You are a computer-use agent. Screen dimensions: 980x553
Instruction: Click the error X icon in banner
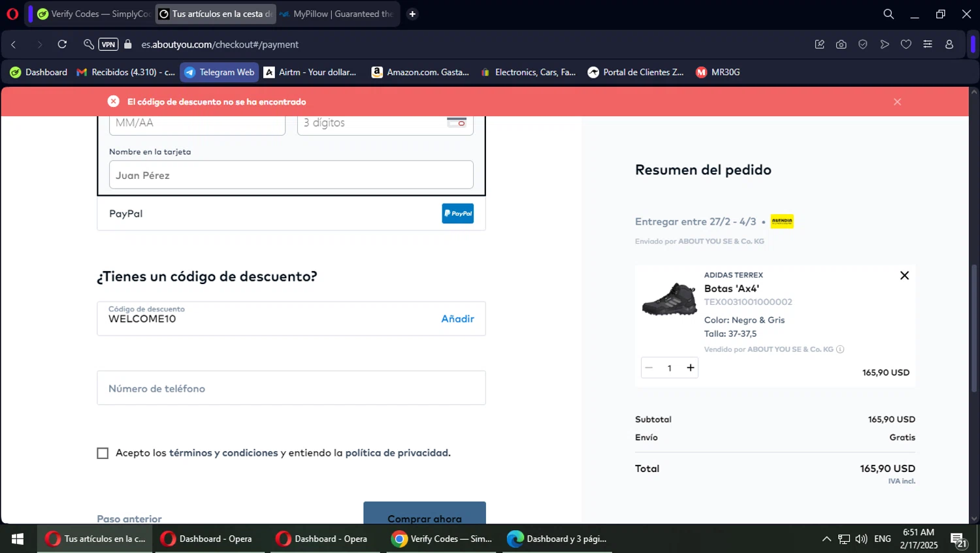click(x=114, y=101)
